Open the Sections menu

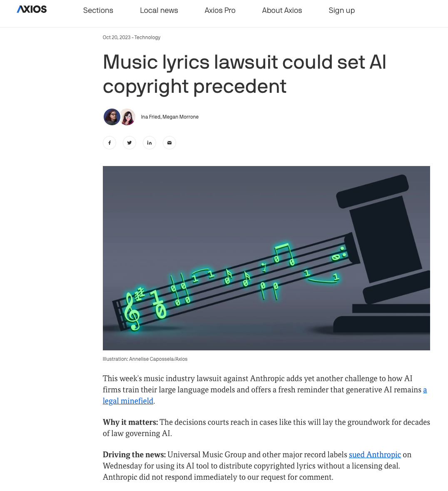(x=98, y=10)
